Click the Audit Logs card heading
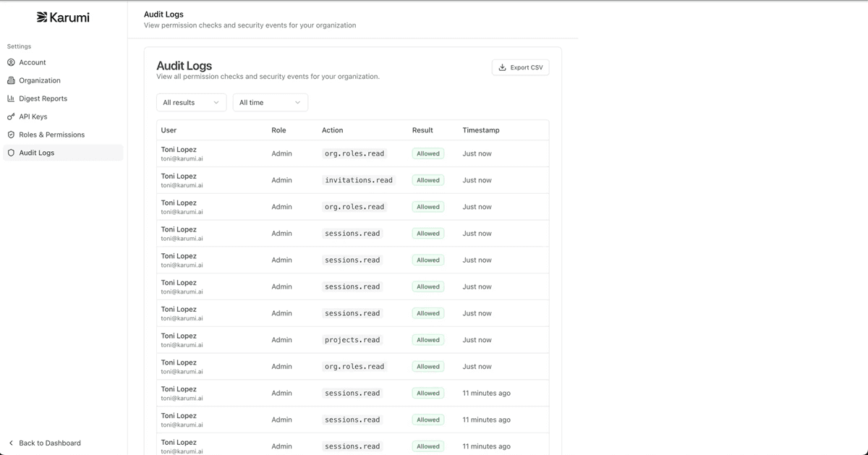The height and width of the screenshot is (455, 868). click(x=184, y=65)
